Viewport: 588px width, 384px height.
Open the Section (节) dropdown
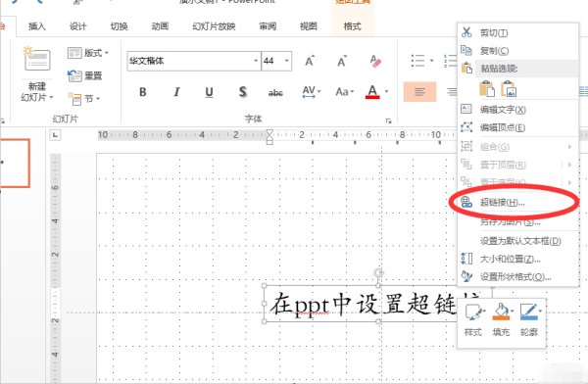(84, 99)
